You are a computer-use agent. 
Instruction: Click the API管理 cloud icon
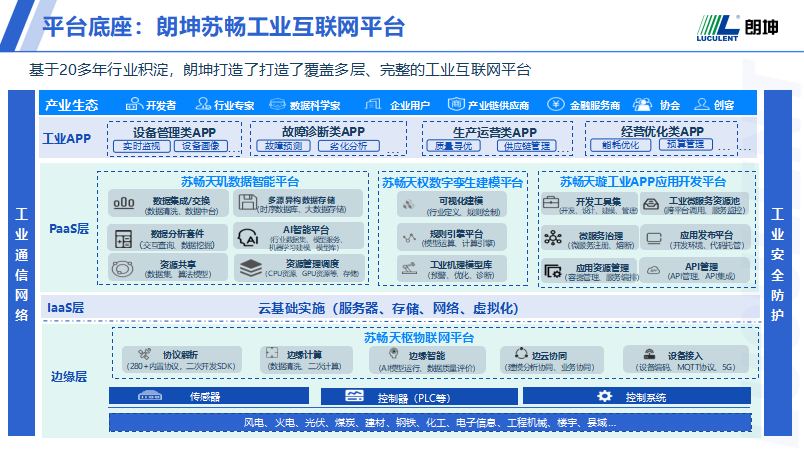point(653,270)
